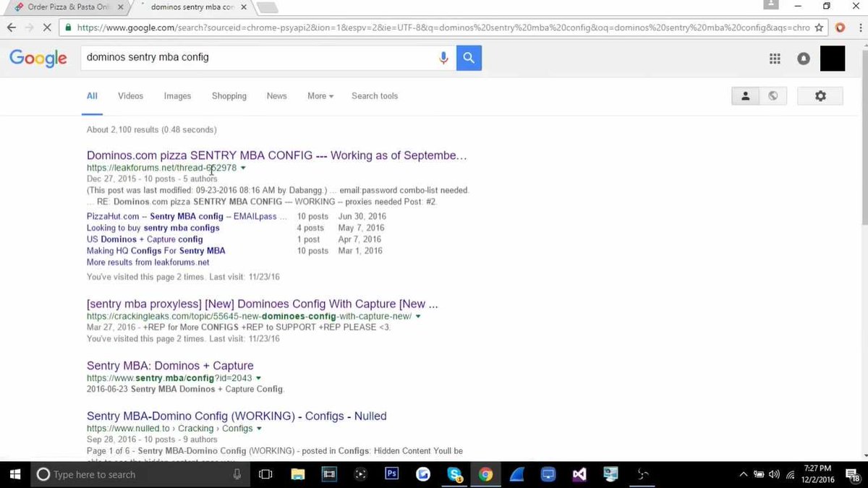This screenshot has width=868, height=488.
Task: Switch to Shopping results
Action: pyautogui.click(x=229, y=96)
